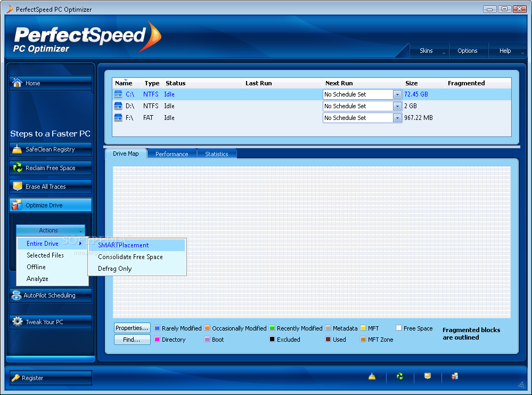Click the Erase All Traces monitor icon
Image resolution: width=532 pixels, height=395 pixels.
click(x=17, y=186)
